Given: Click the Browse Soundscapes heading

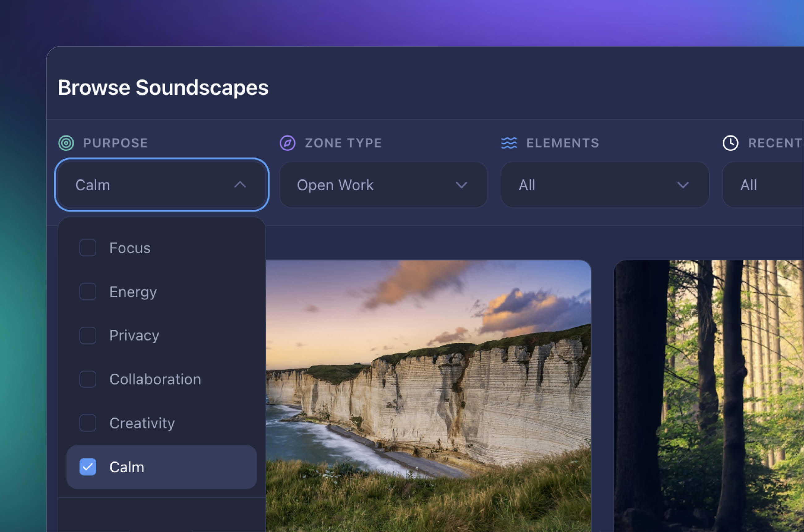Looking at the screenshot, I should tap(163, 88).
